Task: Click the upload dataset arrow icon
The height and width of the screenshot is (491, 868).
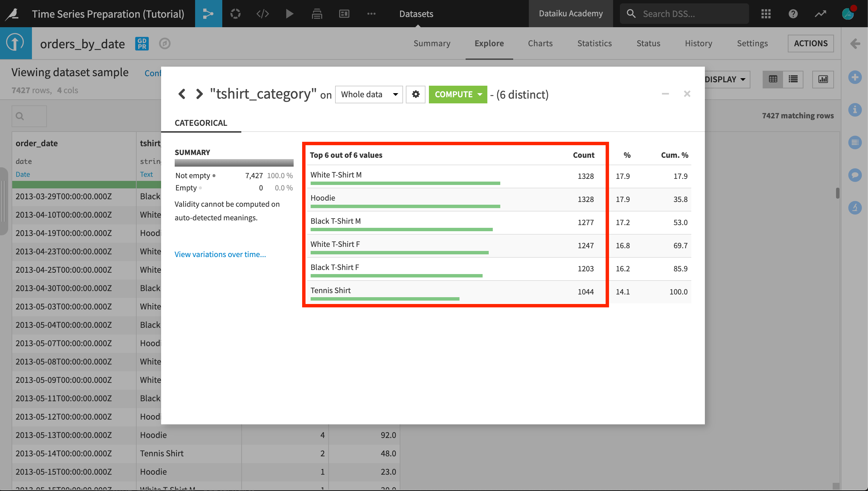Action: click(x=16, y=43)
